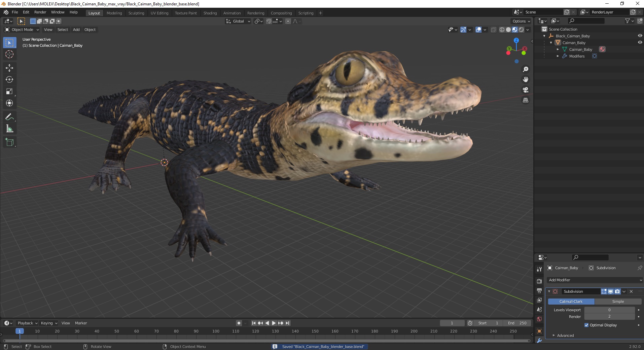Viewport: 644px width, 350px height.
Task: Click the outliner search field
Action: click(586, 21)
